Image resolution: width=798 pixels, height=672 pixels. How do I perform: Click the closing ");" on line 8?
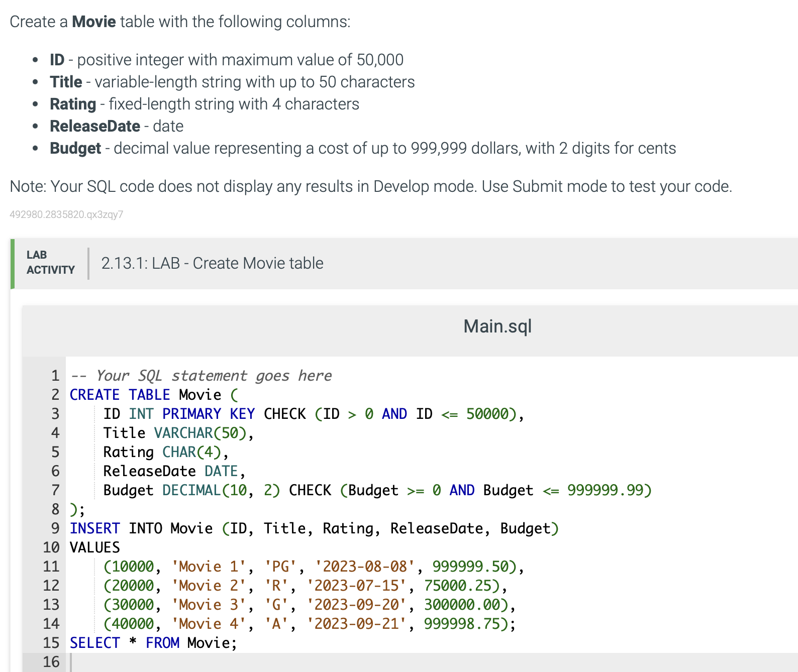[x=77, y=509]
